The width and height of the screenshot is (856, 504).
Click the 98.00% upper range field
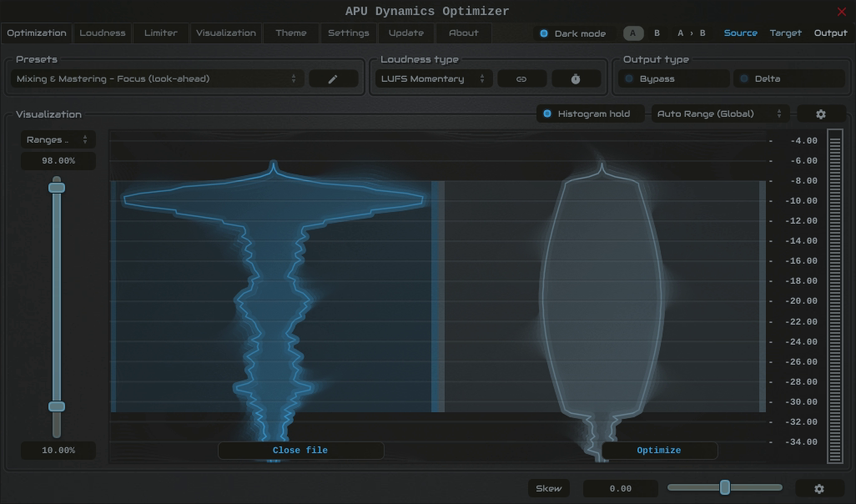pyautogui.click(x=58, y=161)
